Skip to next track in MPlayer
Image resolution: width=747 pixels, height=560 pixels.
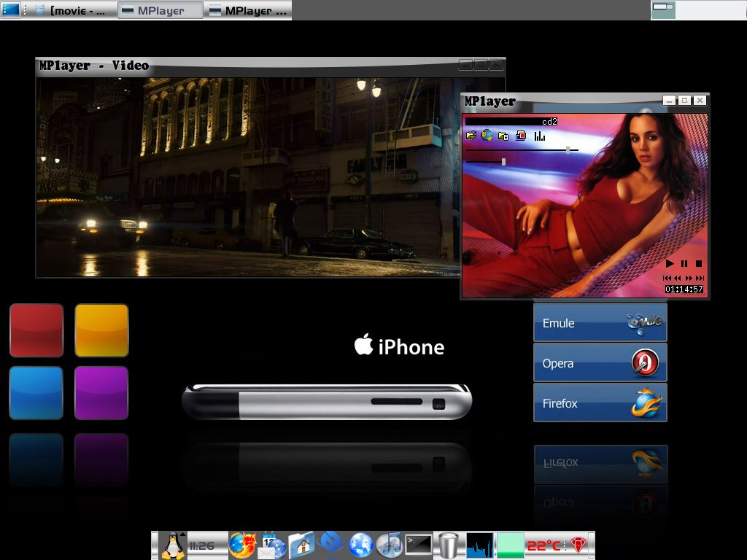(x=700, y=278)
